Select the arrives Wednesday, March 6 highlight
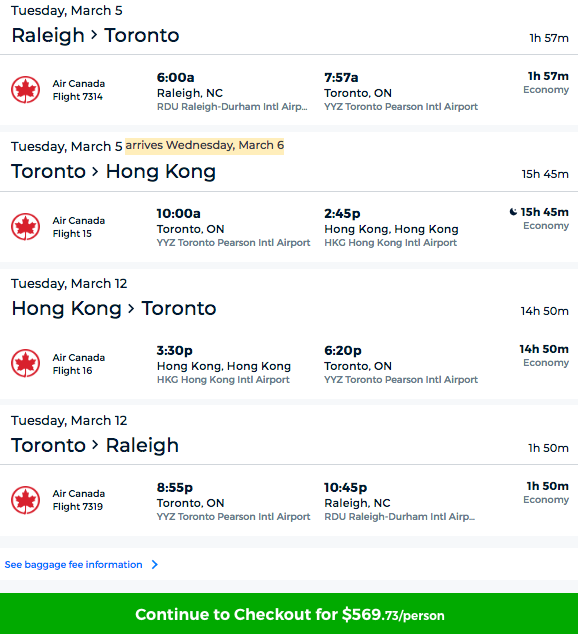 pos(205,146)
